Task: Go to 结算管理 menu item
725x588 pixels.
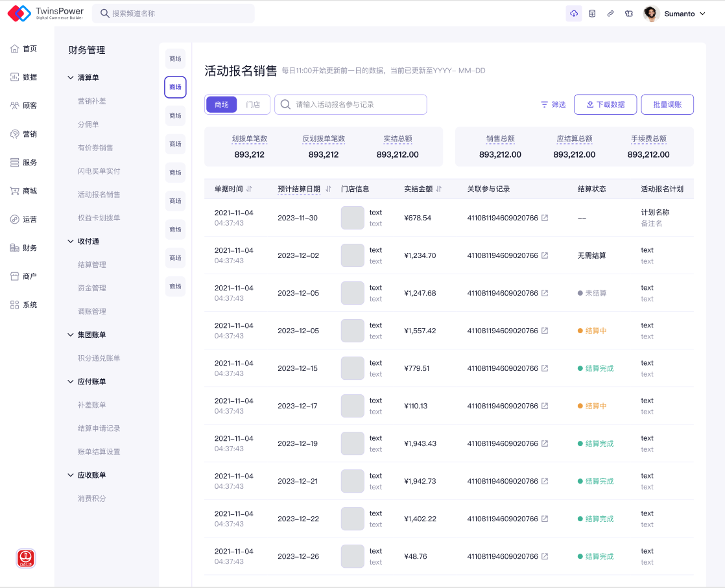Action: click(x=91, y=265)
